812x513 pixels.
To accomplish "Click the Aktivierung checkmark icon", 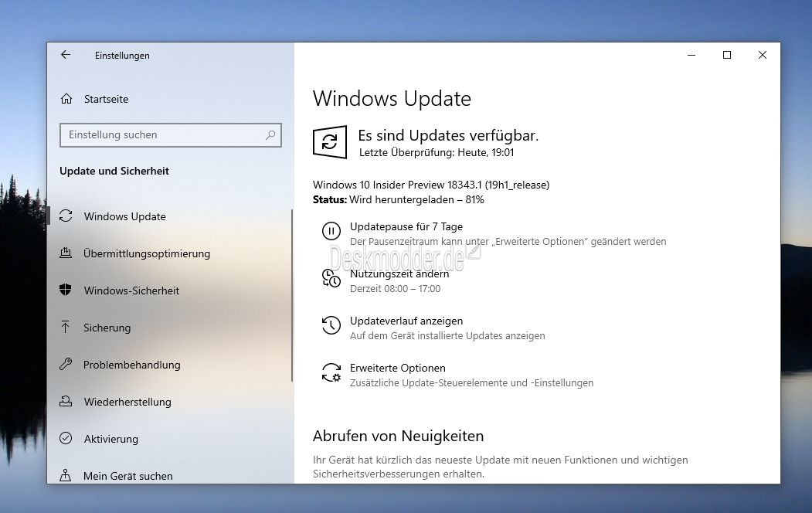I will point(66,439).
